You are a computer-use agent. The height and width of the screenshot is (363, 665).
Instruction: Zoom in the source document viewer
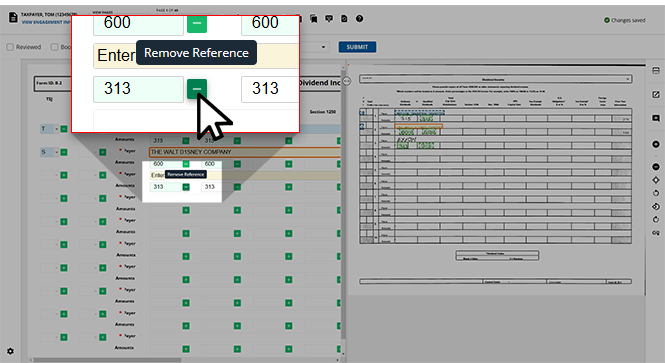tap(656, 145)
